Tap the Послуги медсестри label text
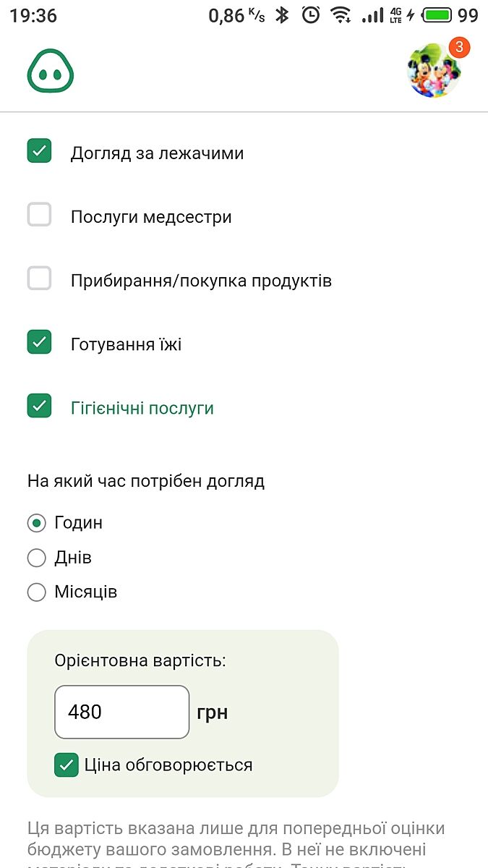 tap(151, 217)
